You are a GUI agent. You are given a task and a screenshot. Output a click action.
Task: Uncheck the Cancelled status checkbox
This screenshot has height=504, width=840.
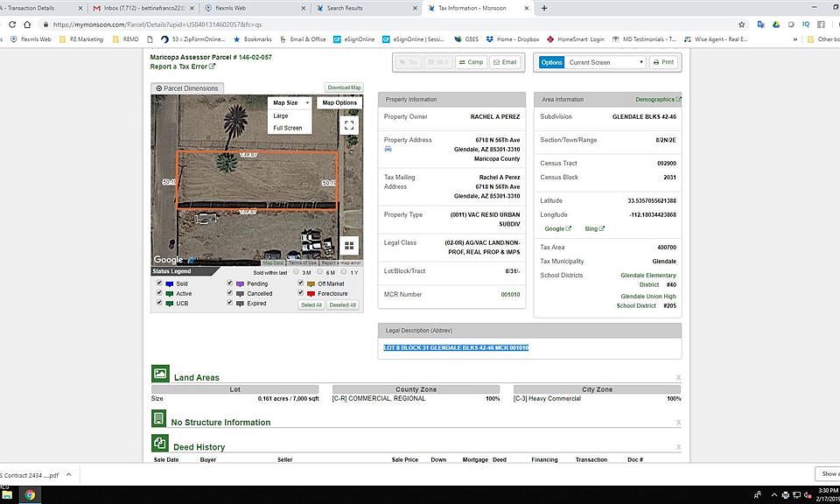pos(230,292)
